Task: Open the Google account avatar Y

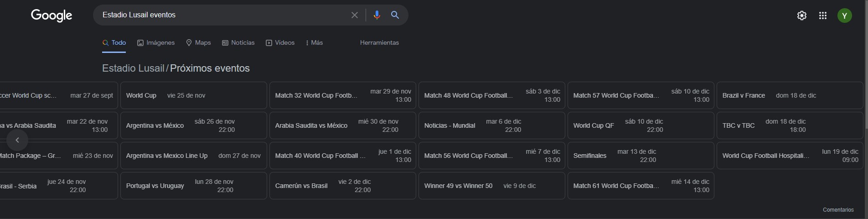Action: (844, 16)
